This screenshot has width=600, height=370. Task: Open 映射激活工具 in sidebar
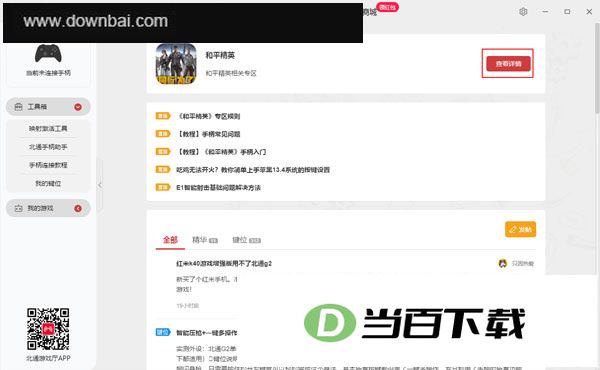click(x=48, y=129)
